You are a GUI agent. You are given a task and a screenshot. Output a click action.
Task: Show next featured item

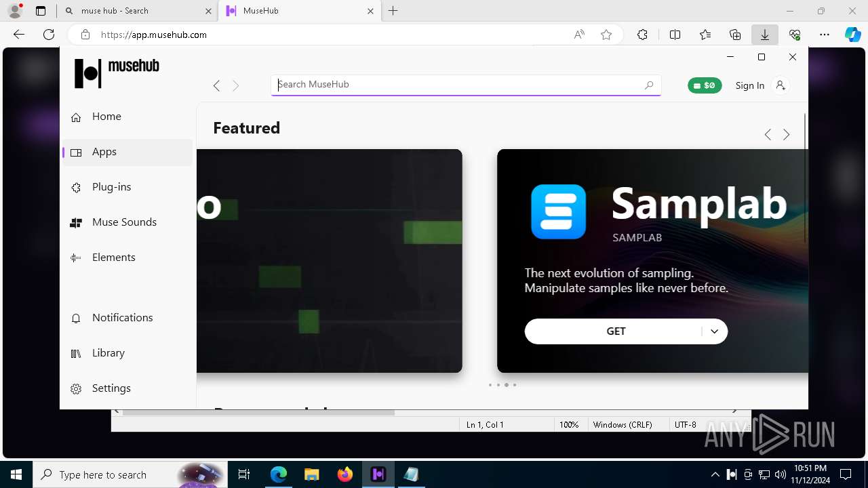coord(787,135)
